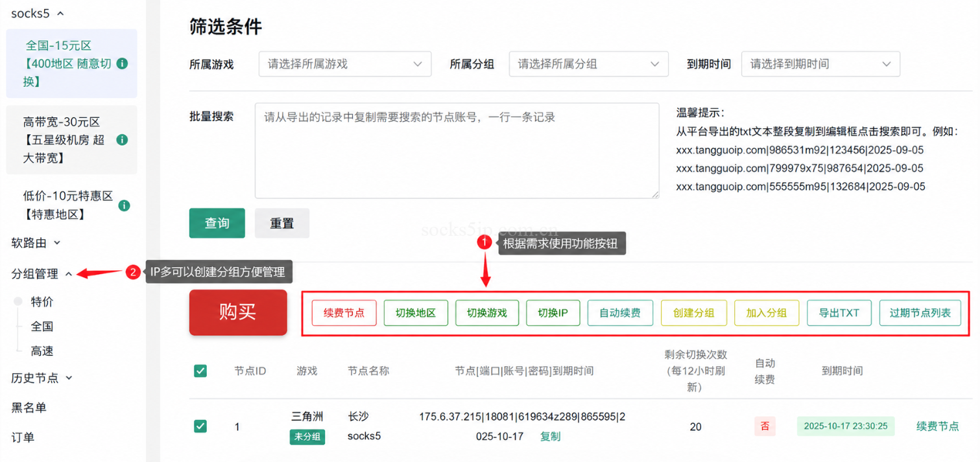Click the 长沙 node name
980x462 pixels.
click(359, 417)
